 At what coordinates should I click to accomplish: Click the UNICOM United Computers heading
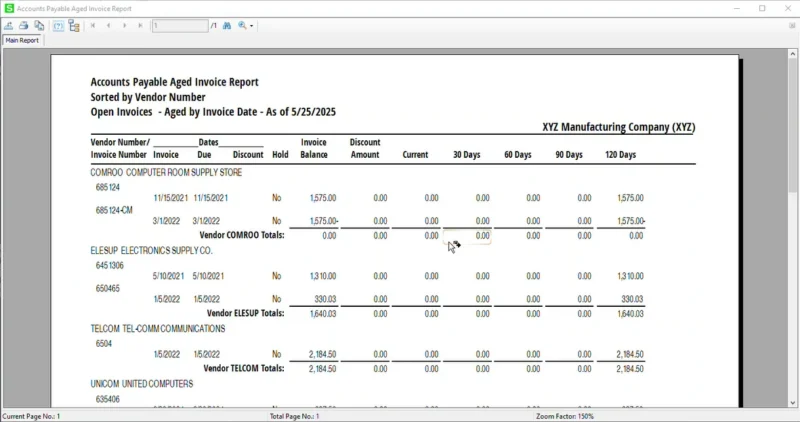[x=142, y=384]
